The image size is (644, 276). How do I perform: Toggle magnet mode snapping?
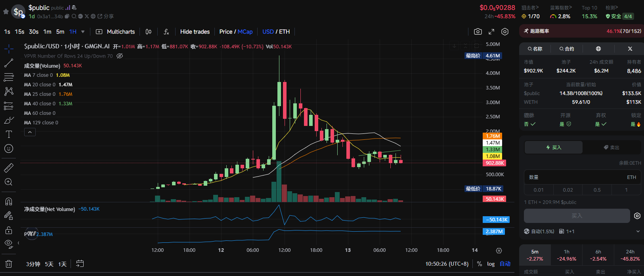click(9, 201)
